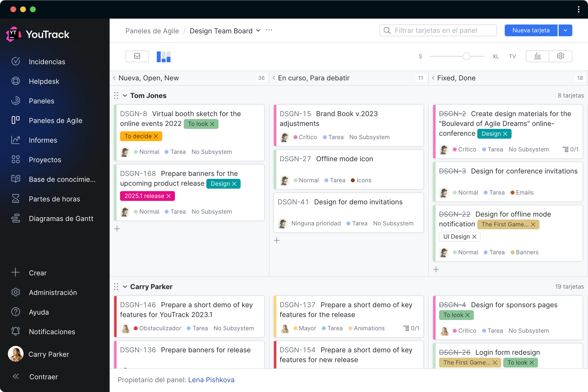Open the more options menu on Design Team Board
This screenshot has width=588, height=392.
coord(270,31)
